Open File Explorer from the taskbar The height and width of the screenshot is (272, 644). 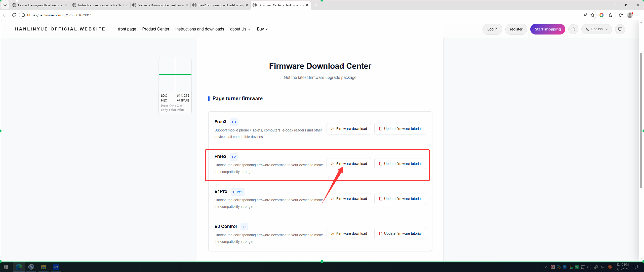(43, 267)
